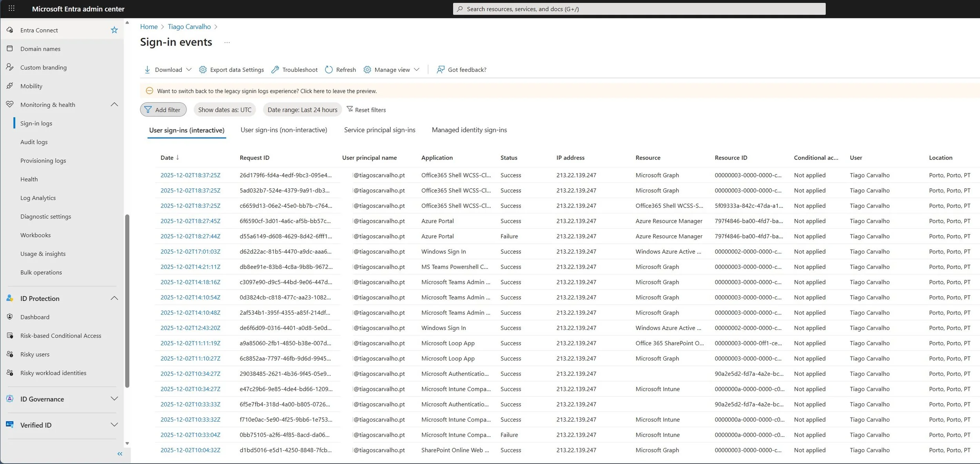The height and width of the screenshot is (464, 980).
Task: Click the search resources input field
Action: coord(638,8)
